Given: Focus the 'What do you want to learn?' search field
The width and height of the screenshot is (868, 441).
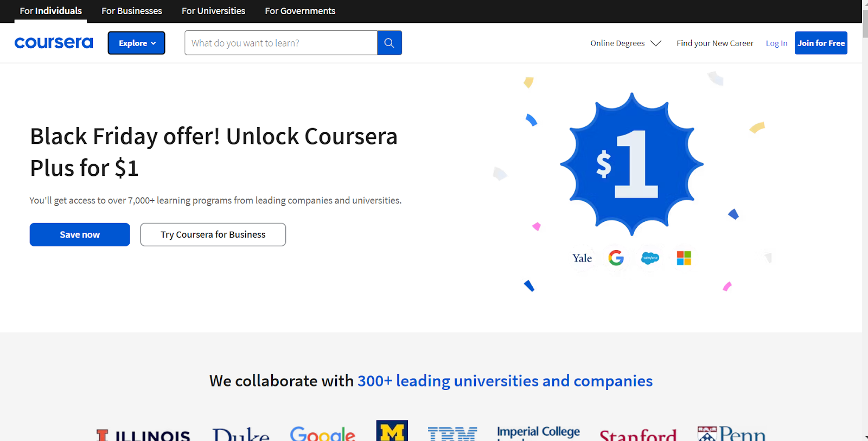Looking at the screenshot, I should 281,43.
